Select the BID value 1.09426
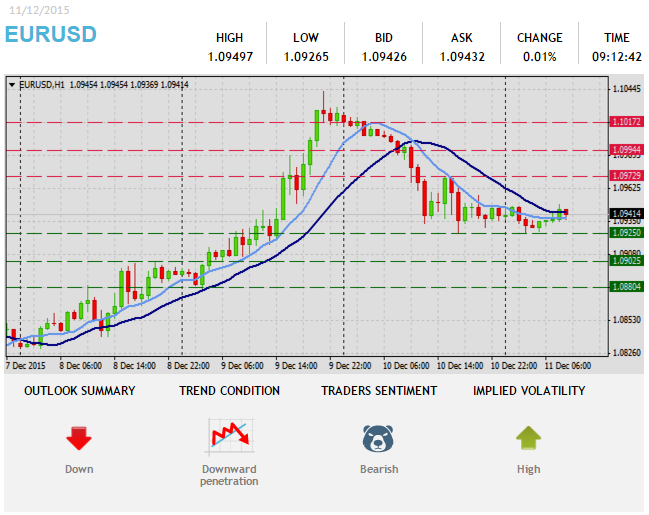Image resolution: width=649 pixels, height=515 pixels. pos(384,56)
